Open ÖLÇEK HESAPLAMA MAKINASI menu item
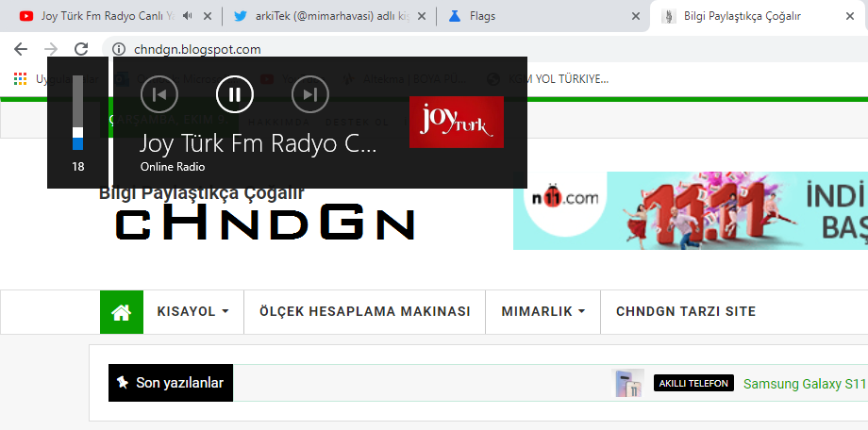This screenshot has width=868, height=430. click(x=365, y=311)
